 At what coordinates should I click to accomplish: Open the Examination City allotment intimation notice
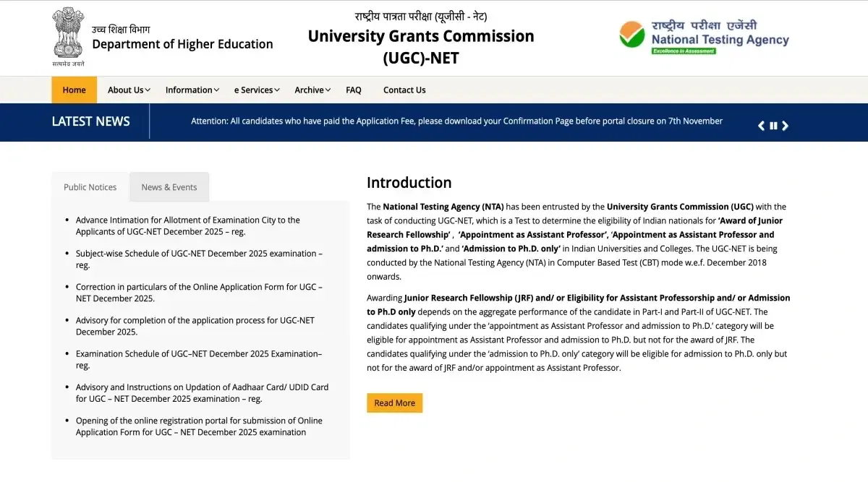point(187,220)
